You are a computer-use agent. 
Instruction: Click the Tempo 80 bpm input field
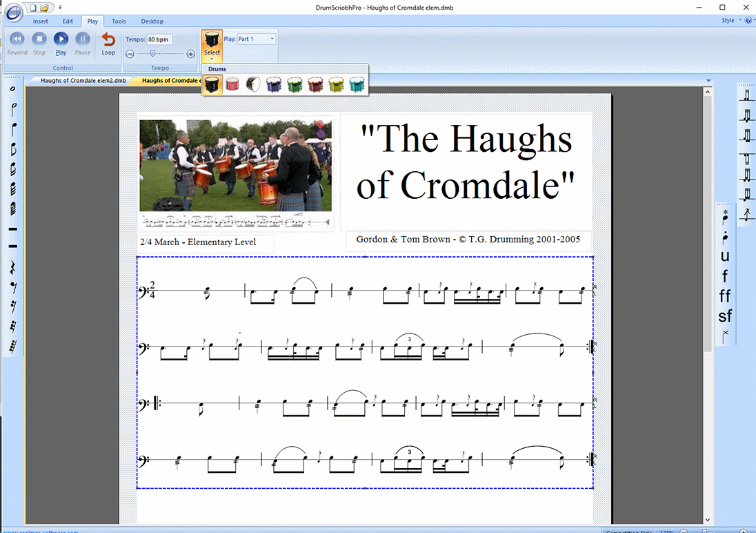pyautogui.click(x=159, y=39)
